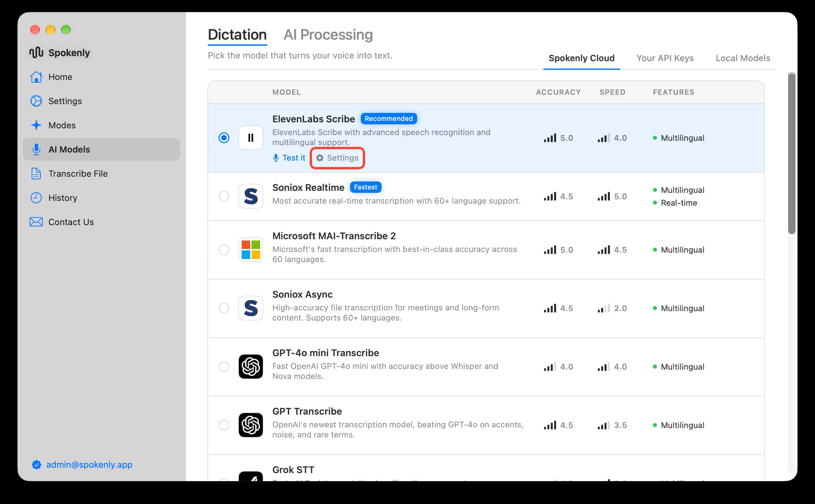Click the verified badge next to admin email
Viewport: 815px width, 504px height.
click(36, 465)
